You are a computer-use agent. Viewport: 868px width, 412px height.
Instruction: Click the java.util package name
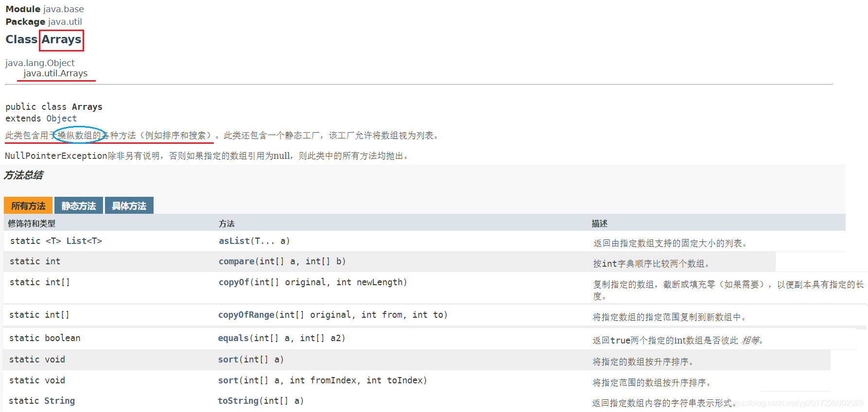click(x=65, y=22)
